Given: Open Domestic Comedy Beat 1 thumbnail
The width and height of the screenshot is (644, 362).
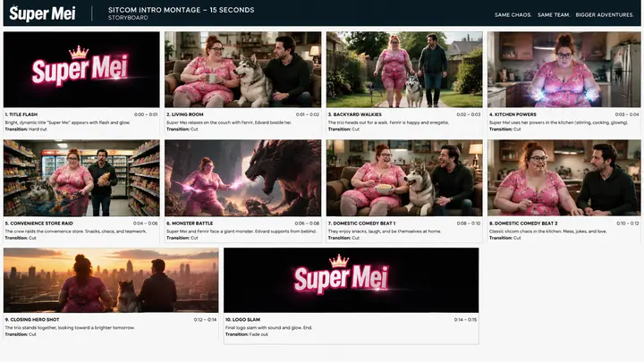Looking at the screenshot, I should pos(404,178).
